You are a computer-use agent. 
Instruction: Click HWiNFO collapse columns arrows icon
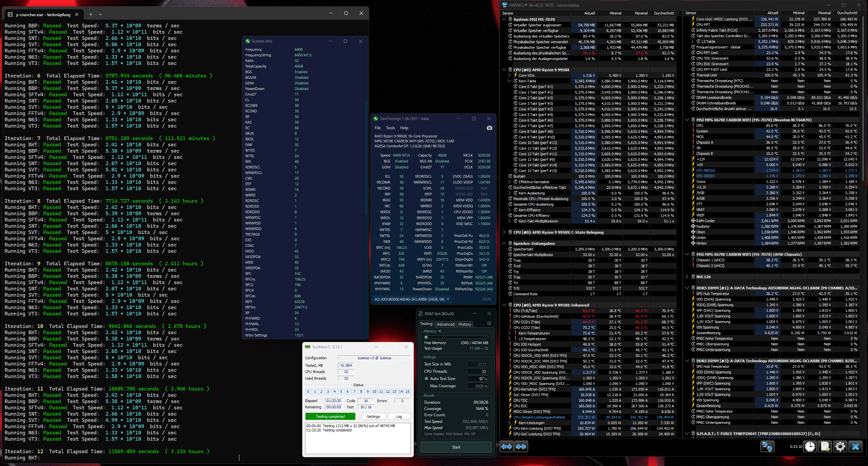point(521,447)
